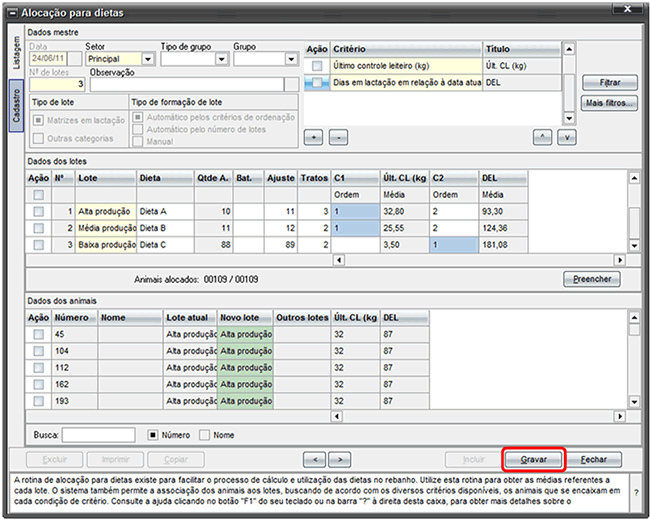This screenshot has width=650, height=519.
Task: Move the criterion up with the caret button
Action: pyautogui.click(x=542, y=134)
